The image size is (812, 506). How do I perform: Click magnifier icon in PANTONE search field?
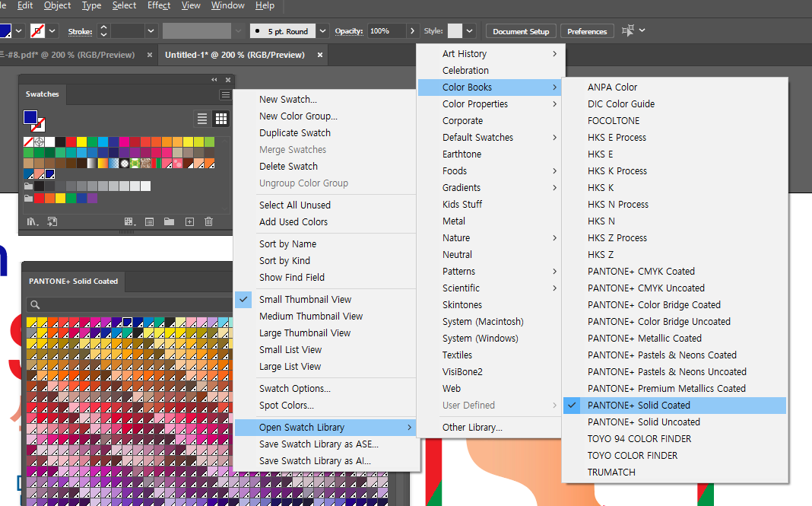(x=35, y=305)
